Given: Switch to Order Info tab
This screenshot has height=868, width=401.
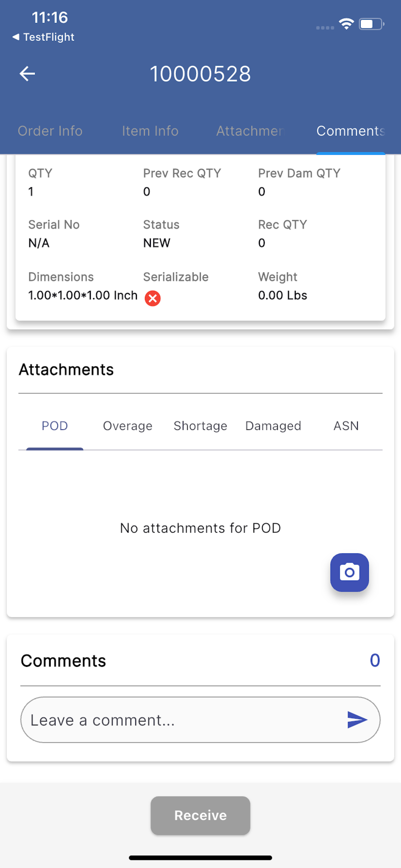Looking at the screenshot, I should (50, 131).
